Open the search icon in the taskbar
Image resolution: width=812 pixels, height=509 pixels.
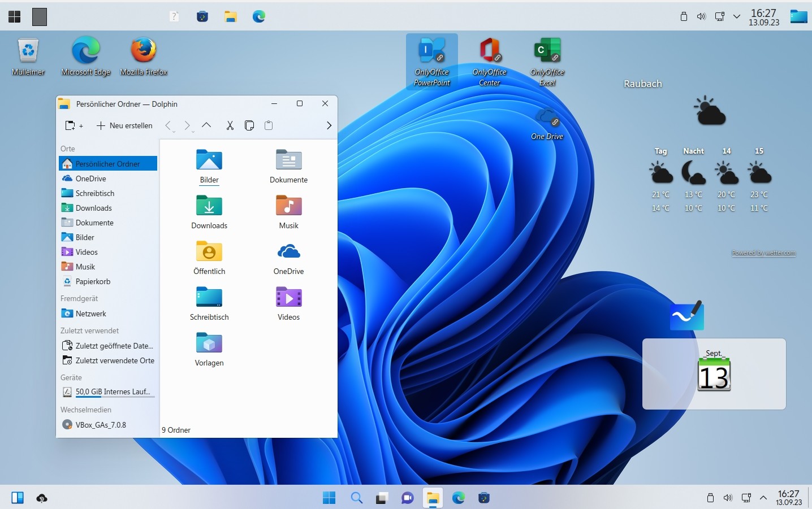click(x=357, y=498)
